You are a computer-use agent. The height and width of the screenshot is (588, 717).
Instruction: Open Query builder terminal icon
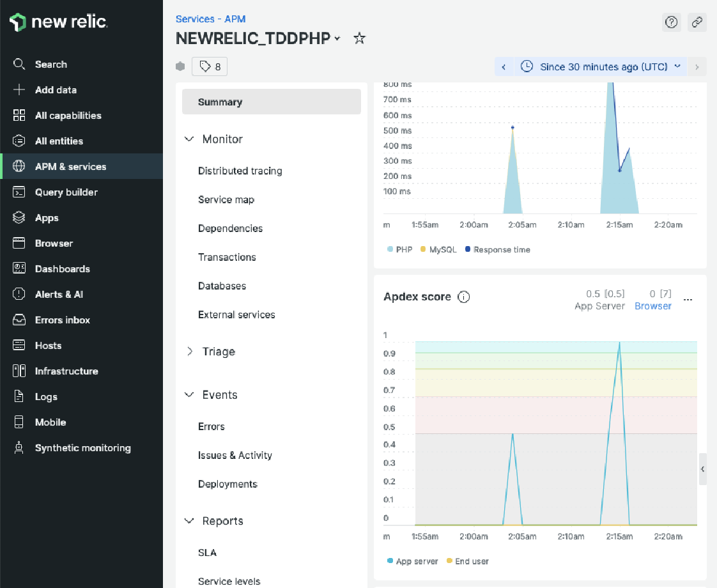19,192
